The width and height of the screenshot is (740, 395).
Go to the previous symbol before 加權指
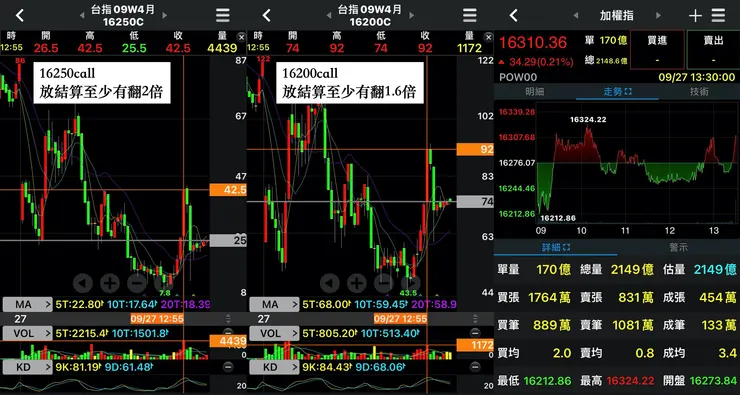click(x=575, y=16)
